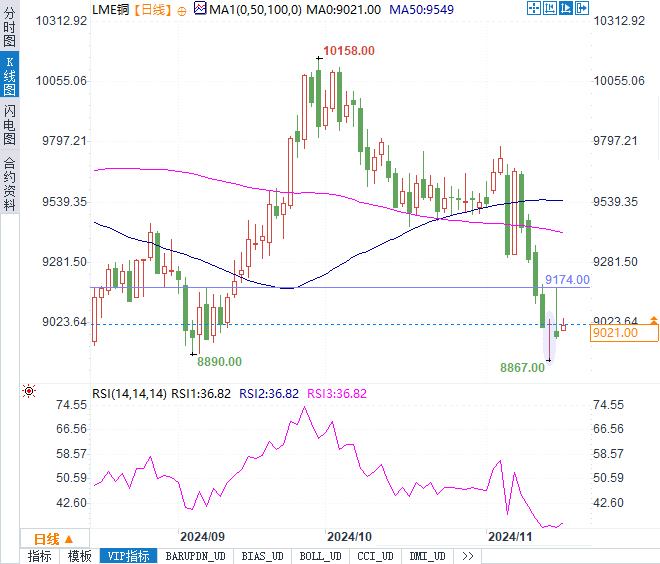The height and width of the screenshot is (564, 660).
Task: Click the right 42.60 RSI scale label
Action: coord(608,503)
